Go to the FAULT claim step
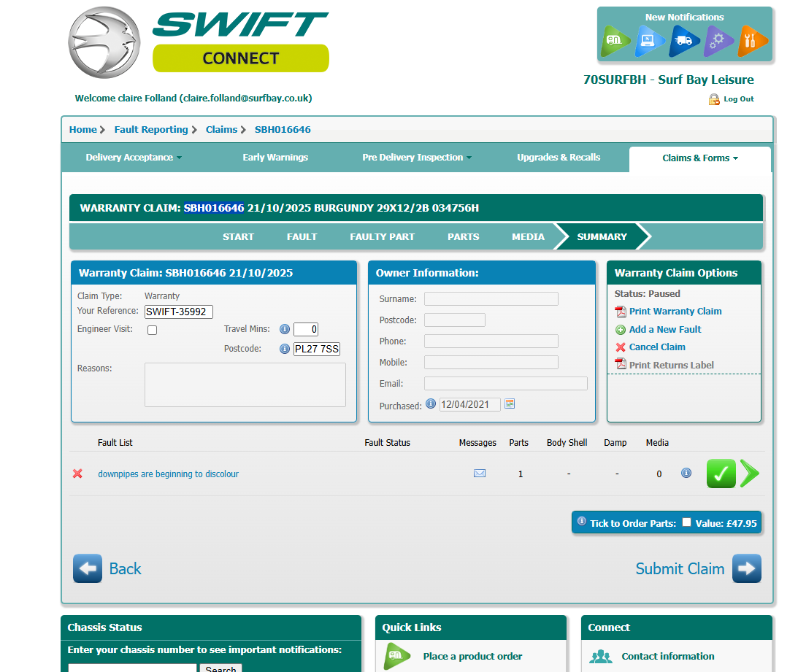Image resolution: width=798 pixels, height=672 pixels. point(302,237)
